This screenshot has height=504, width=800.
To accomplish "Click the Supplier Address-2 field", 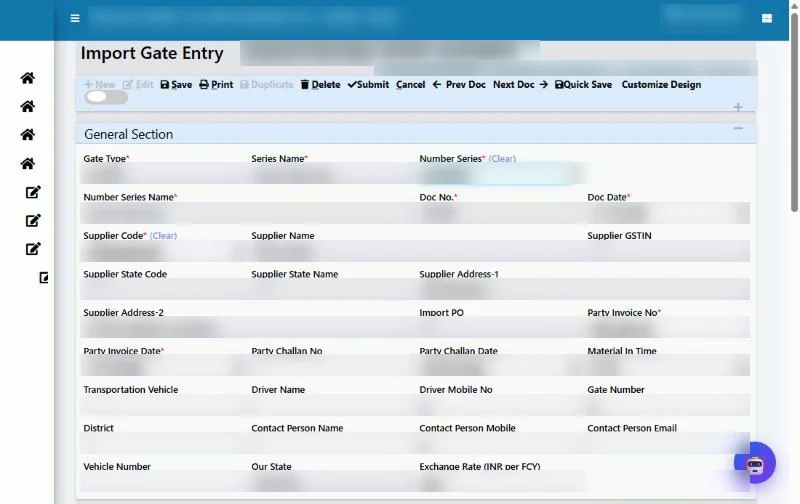I will pos(247,328).
